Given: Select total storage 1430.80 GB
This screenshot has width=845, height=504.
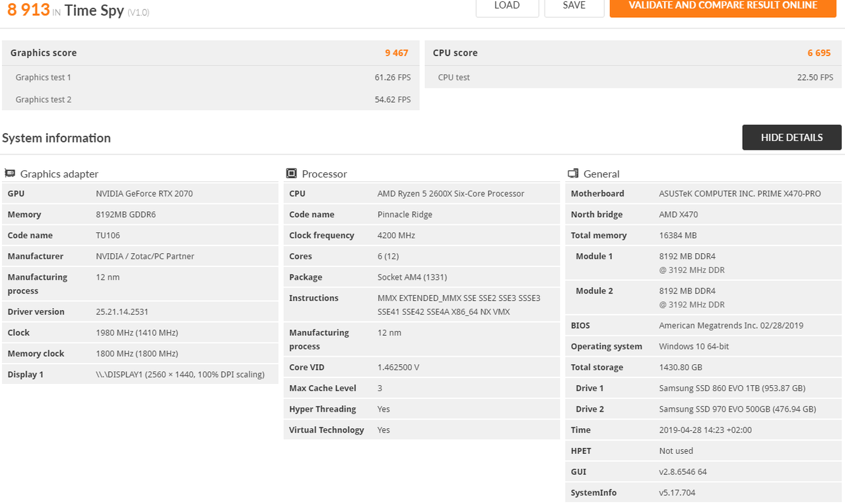Looking at the screenshot, I should pos(681,367).
